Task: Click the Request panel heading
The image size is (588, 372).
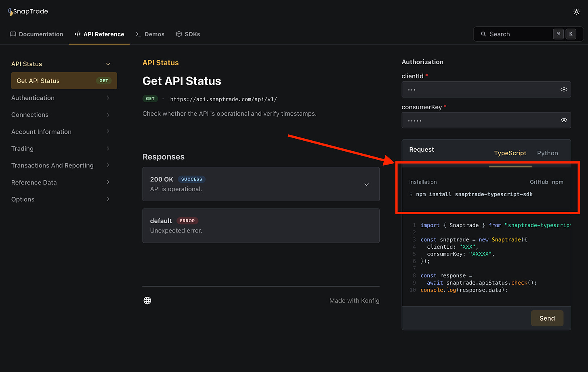Action: tap(422, 150)
